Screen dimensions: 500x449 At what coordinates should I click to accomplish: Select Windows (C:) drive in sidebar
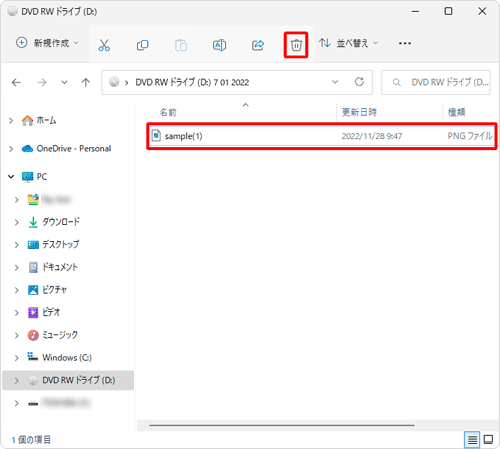[x=67, y=357]
